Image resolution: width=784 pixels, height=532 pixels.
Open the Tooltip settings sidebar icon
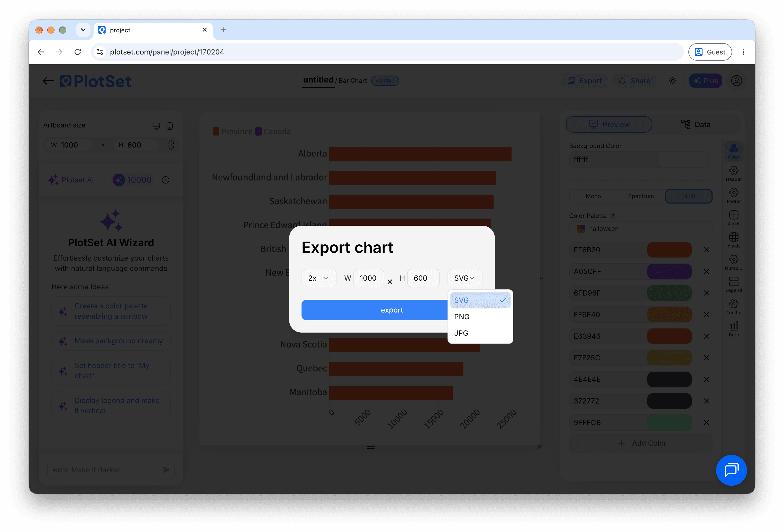click(x=733, y=307)
